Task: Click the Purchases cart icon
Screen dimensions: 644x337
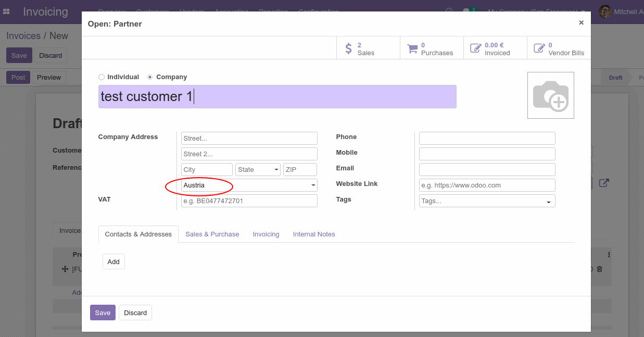Action: click(412, 49)
